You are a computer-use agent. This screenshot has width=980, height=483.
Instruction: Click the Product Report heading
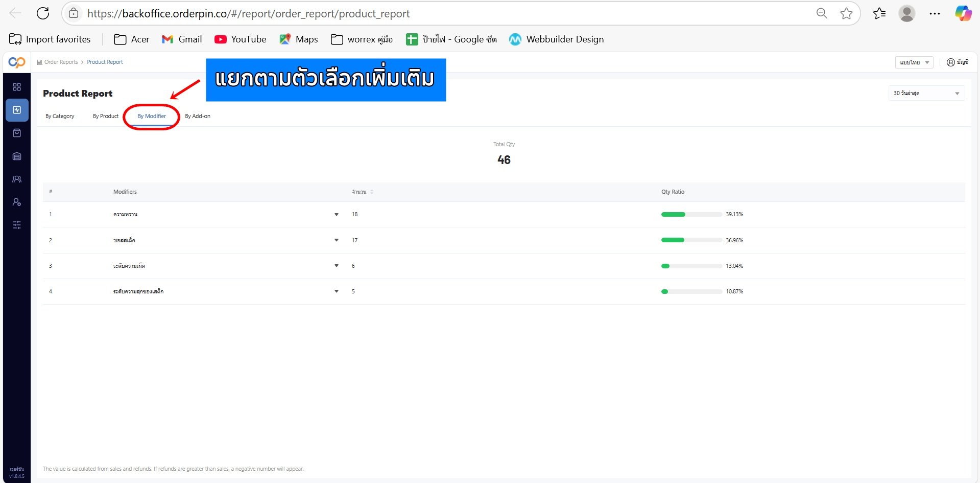click(78, 94)
